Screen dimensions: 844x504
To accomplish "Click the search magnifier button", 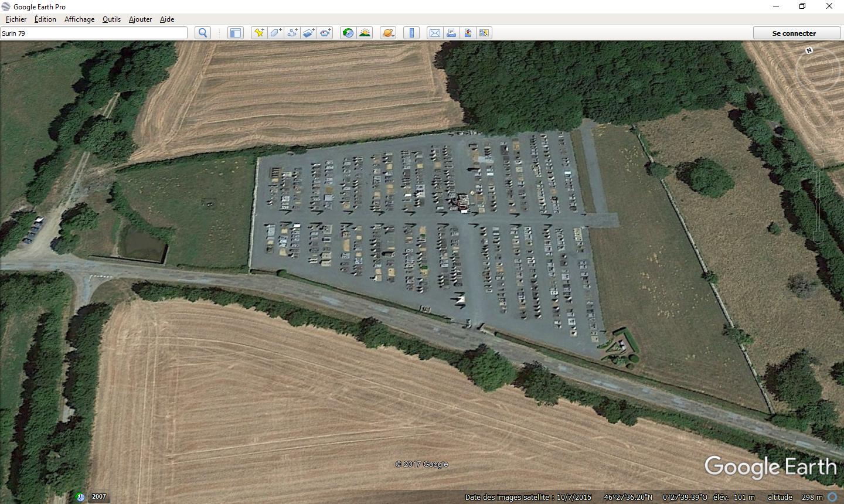I will point(203,33).
